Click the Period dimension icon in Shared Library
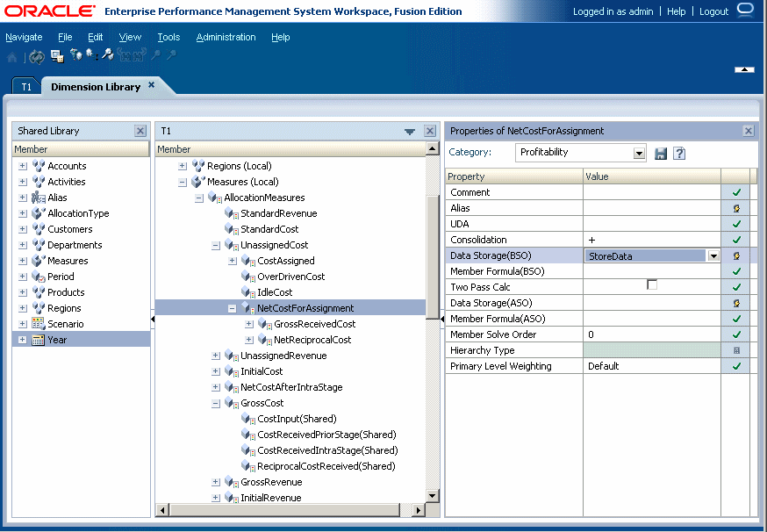 pyautogui.click(x=38, y=277)
